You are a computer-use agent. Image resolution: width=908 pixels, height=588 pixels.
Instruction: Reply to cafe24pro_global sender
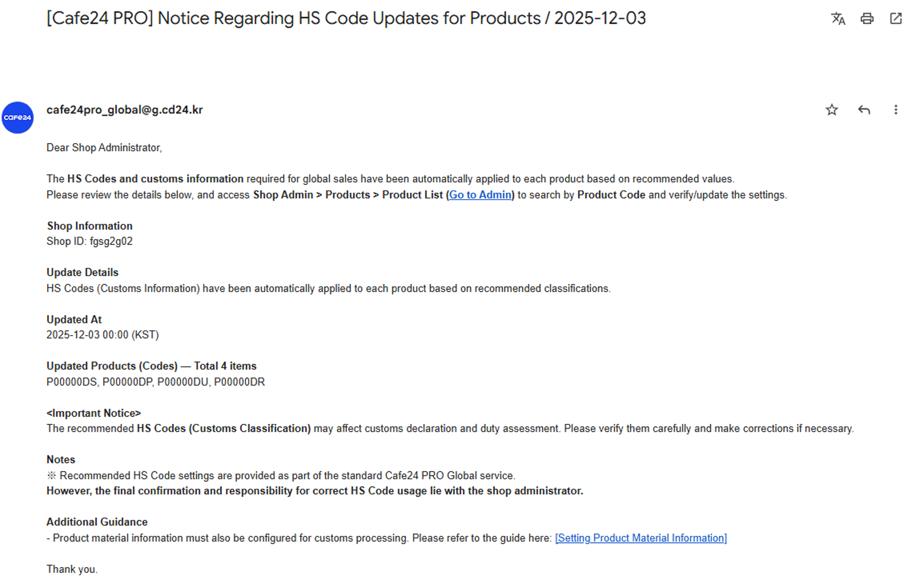pos(864,110)
